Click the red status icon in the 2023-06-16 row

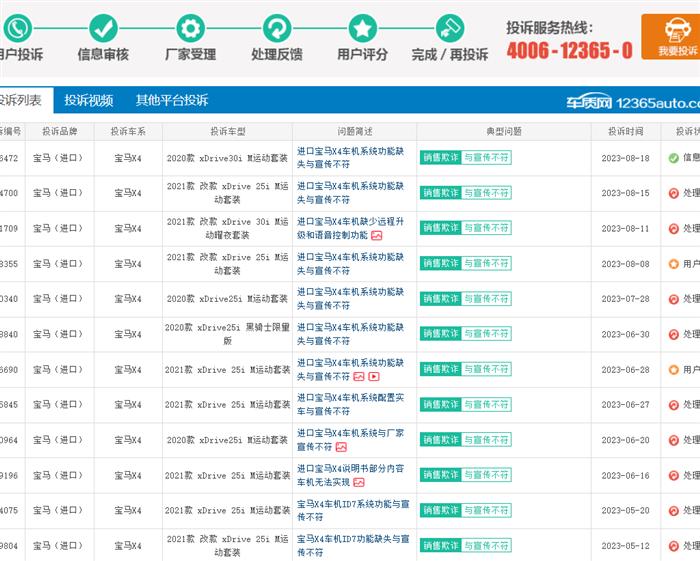click(674, 475)
